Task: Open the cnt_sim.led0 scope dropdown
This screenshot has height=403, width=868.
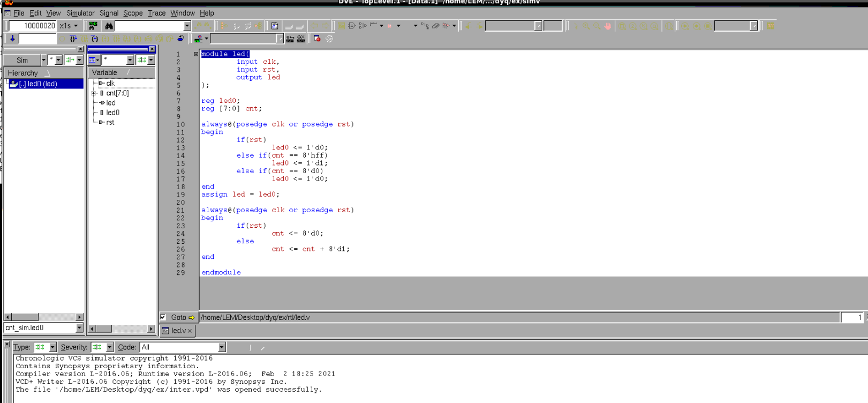Action: tap(79, 328)
